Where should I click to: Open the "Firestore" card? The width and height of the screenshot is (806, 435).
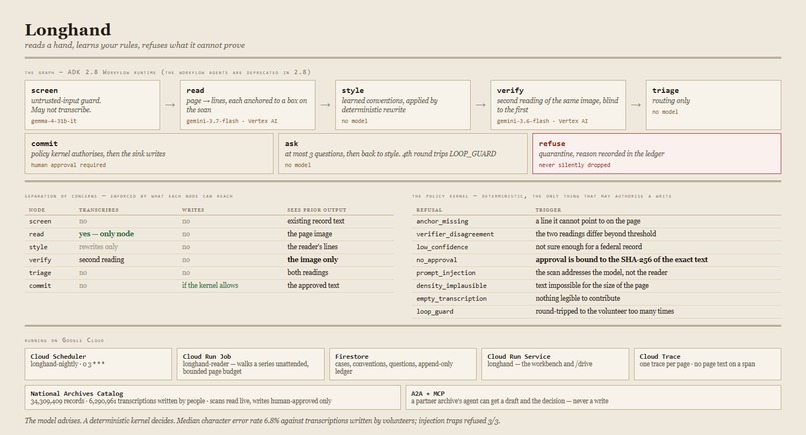click(x=403, y=364)
